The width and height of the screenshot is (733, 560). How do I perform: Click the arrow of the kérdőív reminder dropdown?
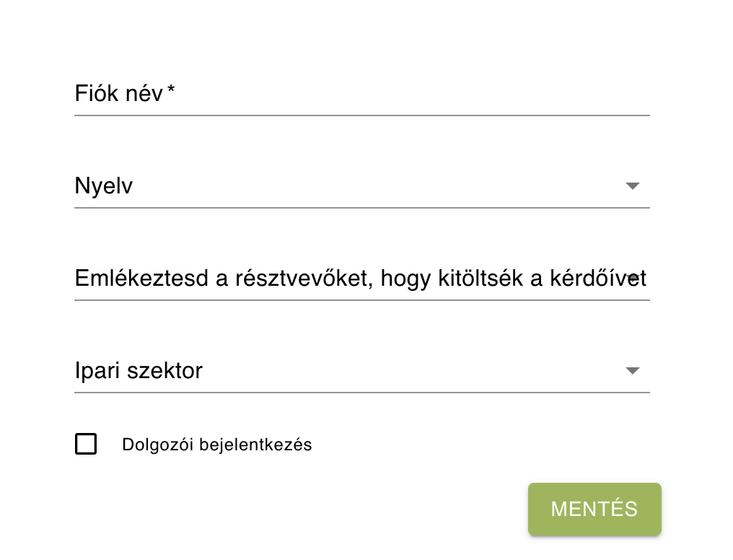click(x=633, y=278)
